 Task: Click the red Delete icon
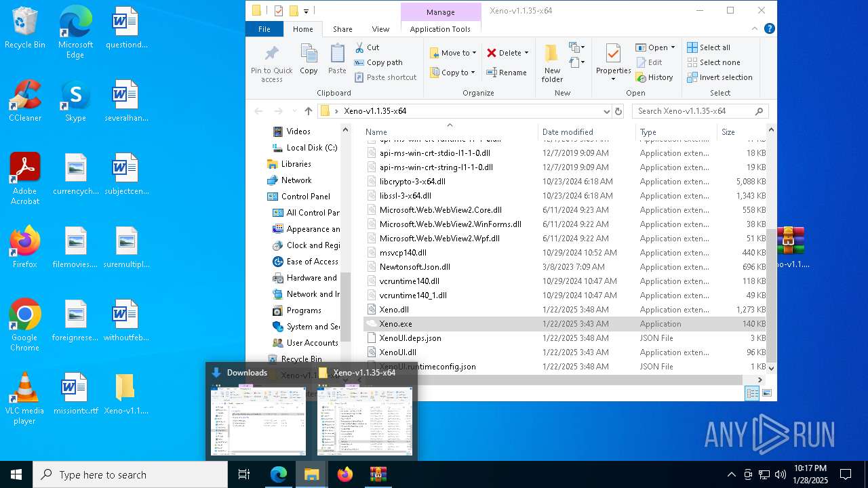(x=492, y=53)
